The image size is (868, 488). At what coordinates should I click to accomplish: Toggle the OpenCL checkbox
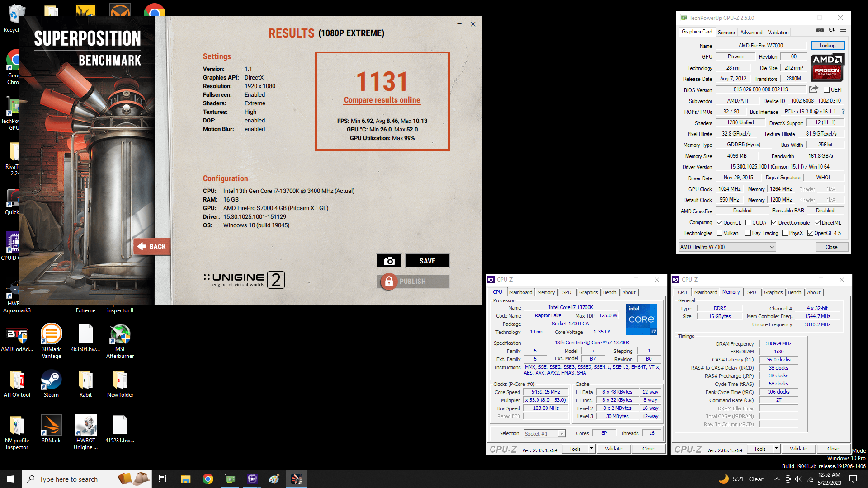719,223
